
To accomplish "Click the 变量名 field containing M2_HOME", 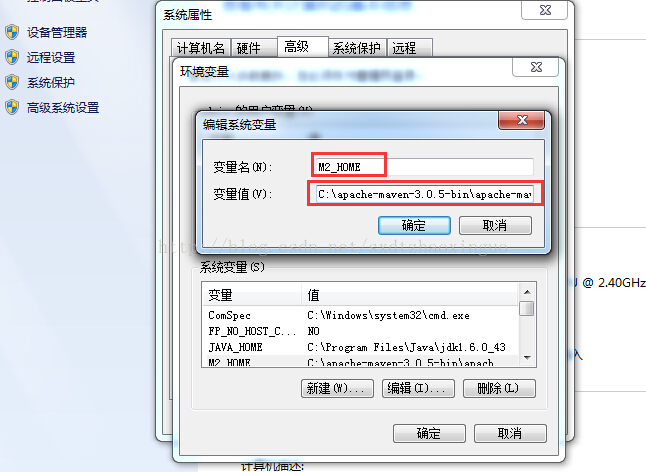I will (x=423, y=167).
